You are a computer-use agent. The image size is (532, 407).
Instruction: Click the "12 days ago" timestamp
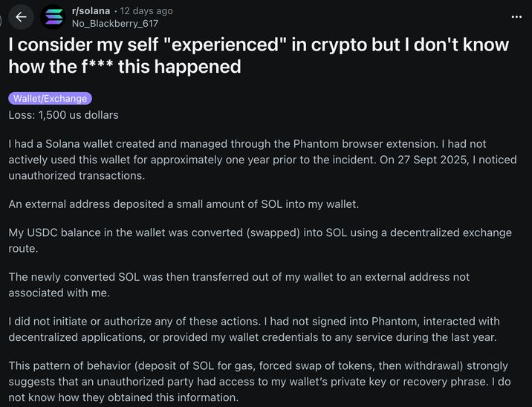[145, 10]
